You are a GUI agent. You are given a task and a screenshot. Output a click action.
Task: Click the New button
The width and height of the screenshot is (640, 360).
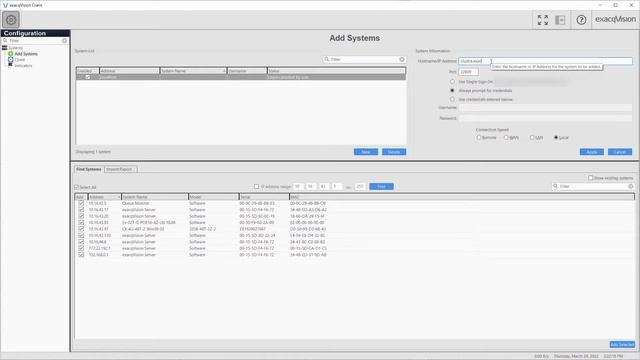coord(366,152)
